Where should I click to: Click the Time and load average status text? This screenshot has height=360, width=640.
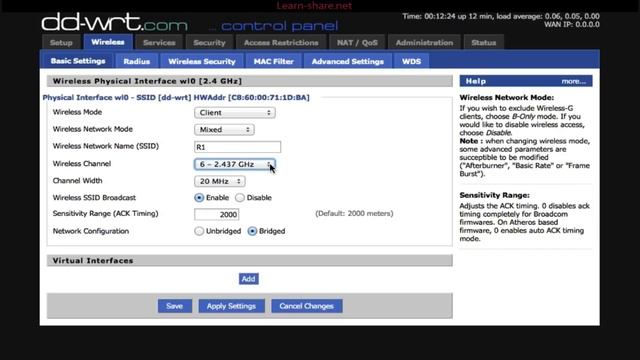coord(501,16)
